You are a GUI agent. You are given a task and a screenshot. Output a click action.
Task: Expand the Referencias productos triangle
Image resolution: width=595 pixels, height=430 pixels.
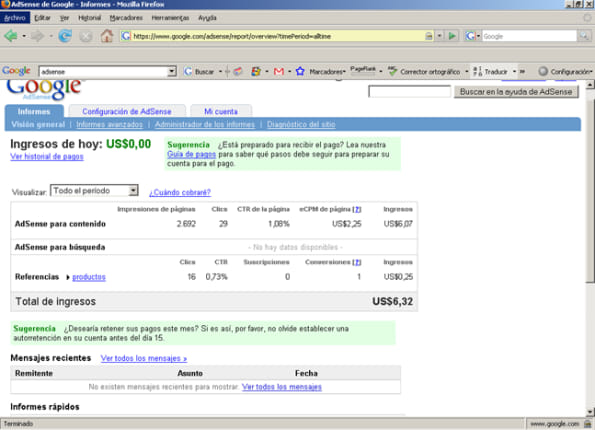[x=68, y=277]
